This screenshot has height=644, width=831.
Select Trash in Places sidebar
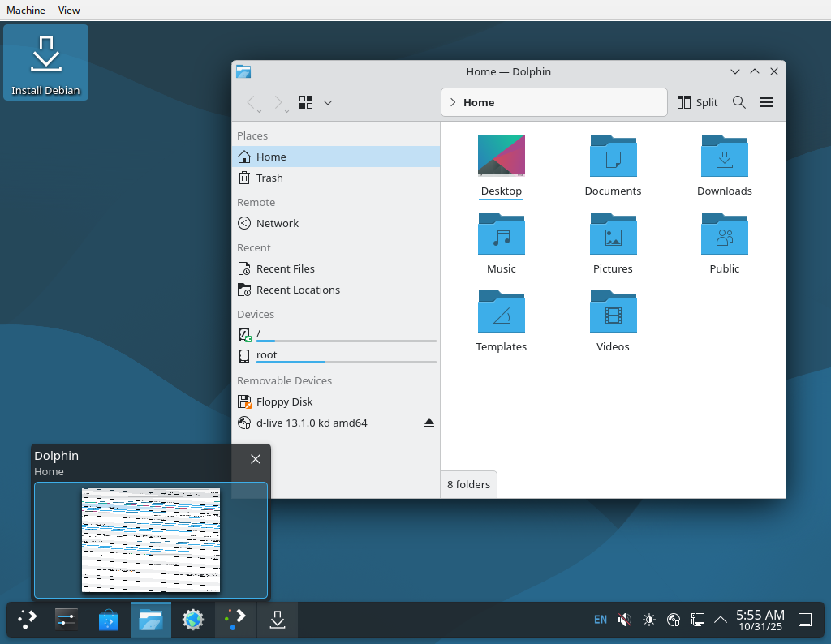coord(269,178)
